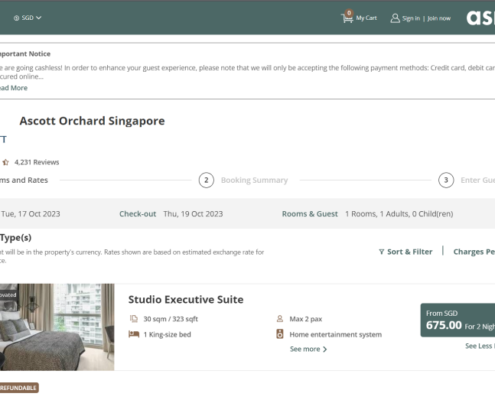Expand the notice with Read More

[14, 88]
